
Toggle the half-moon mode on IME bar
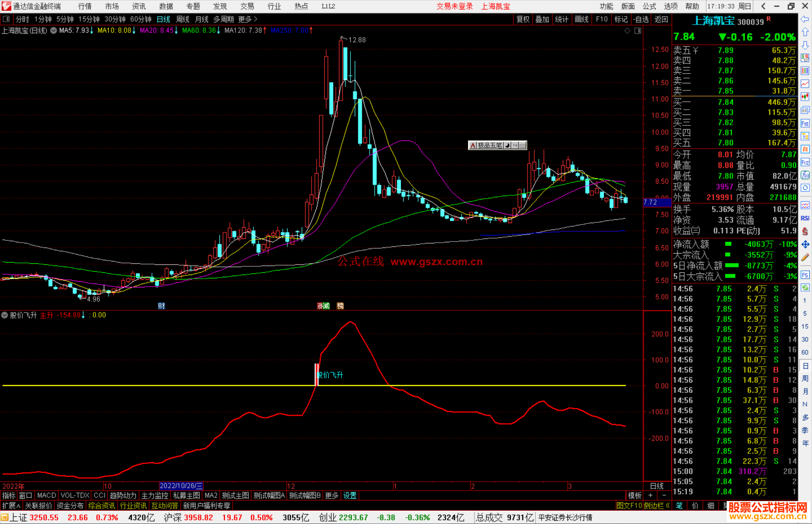[507, 145]
